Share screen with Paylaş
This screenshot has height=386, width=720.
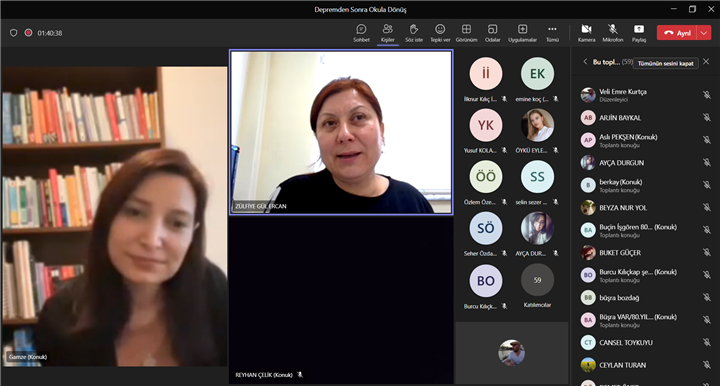[x=639, y=33]
